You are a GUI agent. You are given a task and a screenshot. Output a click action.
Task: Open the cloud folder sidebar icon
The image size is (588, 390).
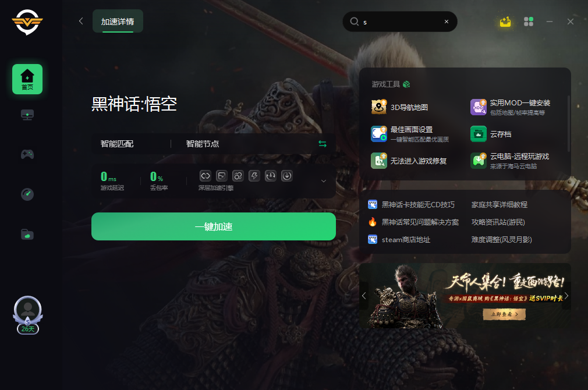click(27, 235)
